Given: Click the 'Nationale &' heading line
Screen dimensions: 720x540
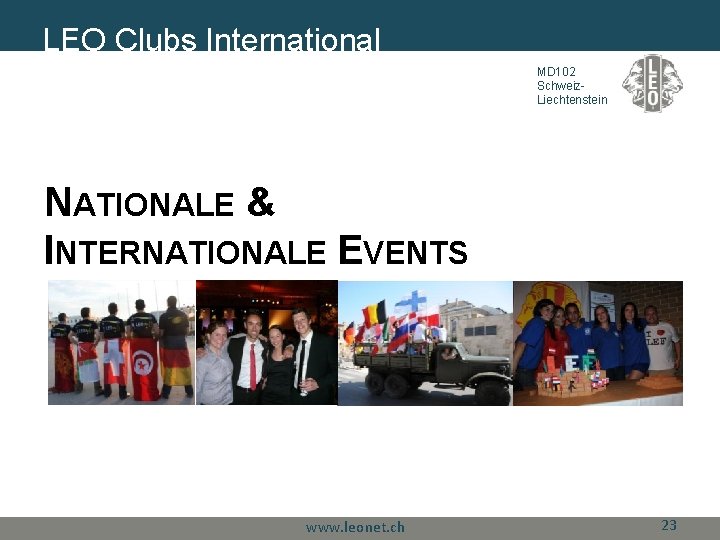Looking at the screenshot, I should [160, 202].
